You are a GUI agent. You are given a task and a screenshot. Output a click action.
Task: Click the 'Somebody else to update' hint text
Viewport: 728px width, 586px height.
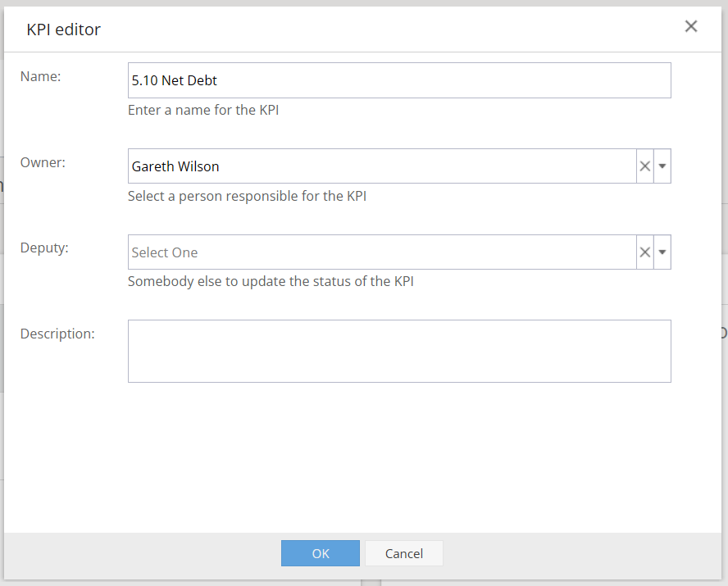coord(271,282)
